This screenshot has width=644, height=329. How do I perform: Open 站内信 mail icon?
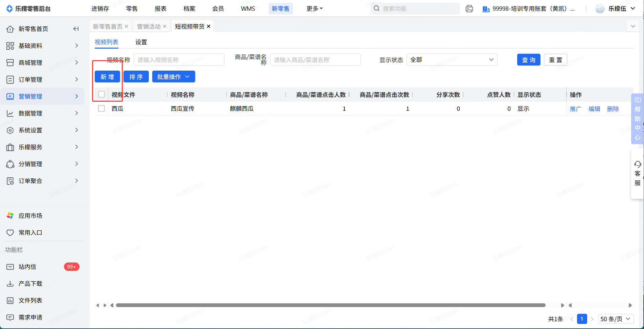click(x=10, y=267)
